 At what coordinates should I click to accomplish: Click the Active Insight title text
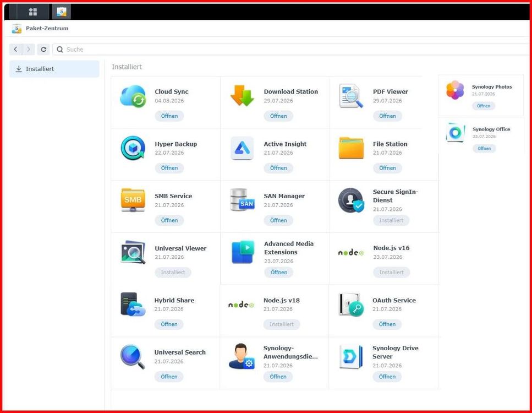[285, 144]
